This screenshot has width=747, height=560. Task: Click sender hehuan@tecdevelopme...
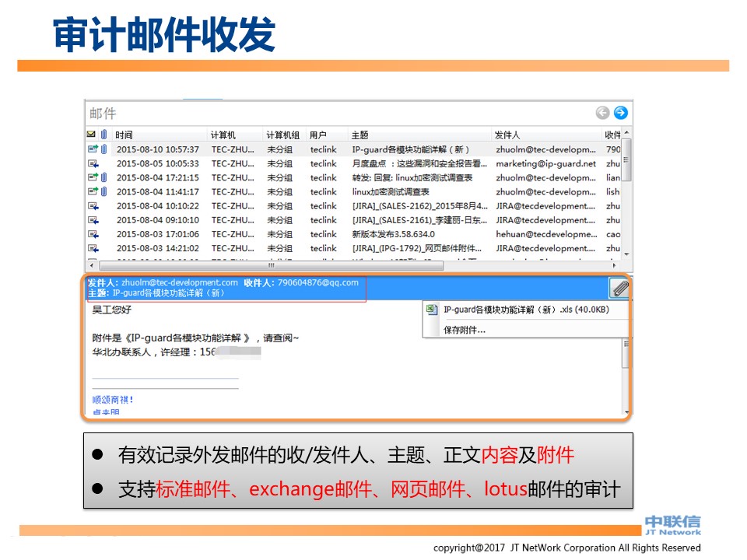546,234
